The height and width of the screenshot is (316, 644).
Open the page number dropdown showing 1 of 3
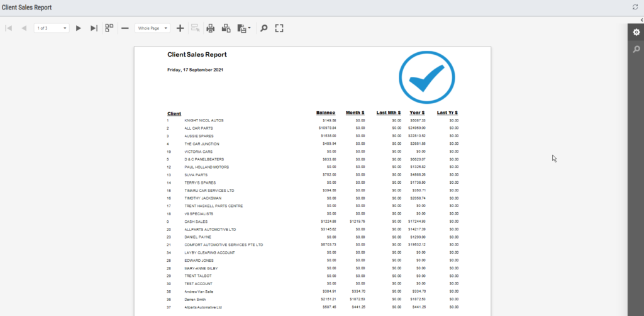(52, 28)
